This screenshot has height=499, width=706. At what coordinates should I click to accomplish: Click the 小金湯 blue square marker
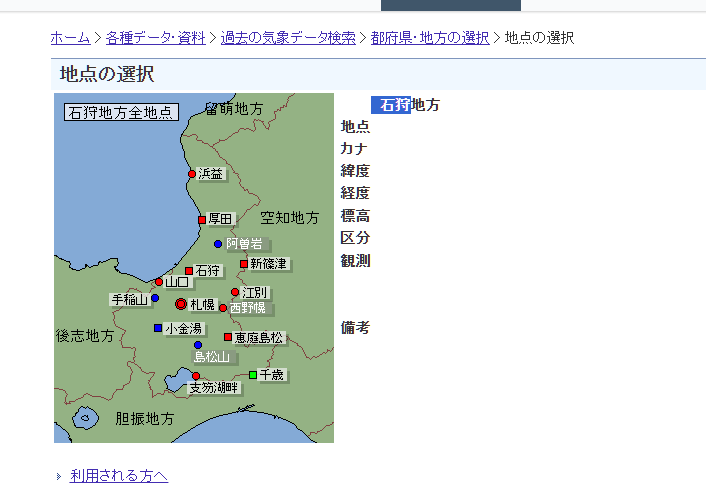pos(158,328)
